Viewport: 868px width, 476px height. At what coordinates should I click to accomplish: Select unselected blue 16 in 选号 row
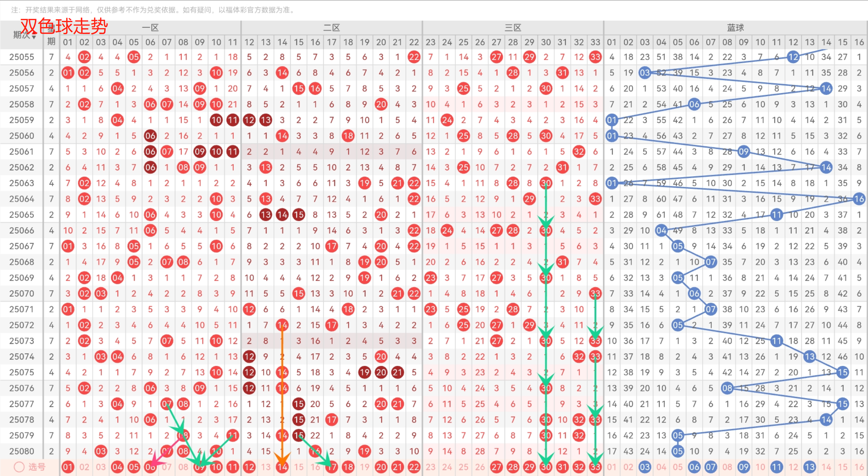coord(859,467)
